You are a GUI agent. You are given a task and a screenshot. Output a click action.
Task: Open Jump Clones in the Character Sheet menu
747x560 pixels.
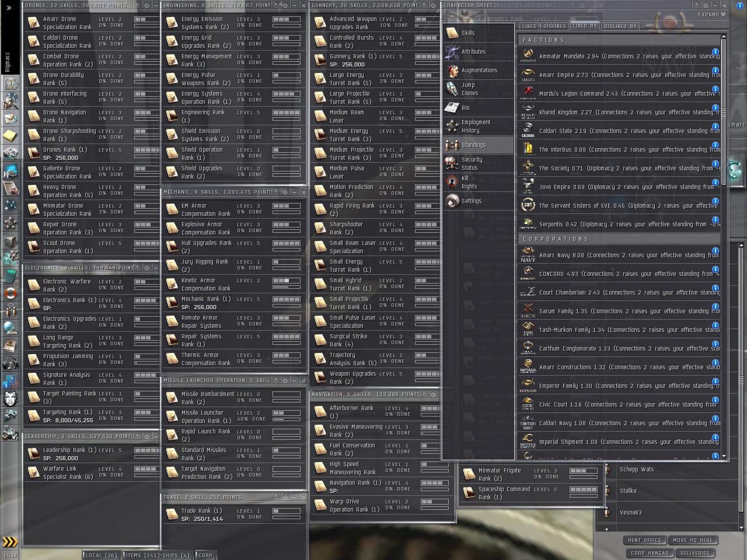tap(478, 89)
